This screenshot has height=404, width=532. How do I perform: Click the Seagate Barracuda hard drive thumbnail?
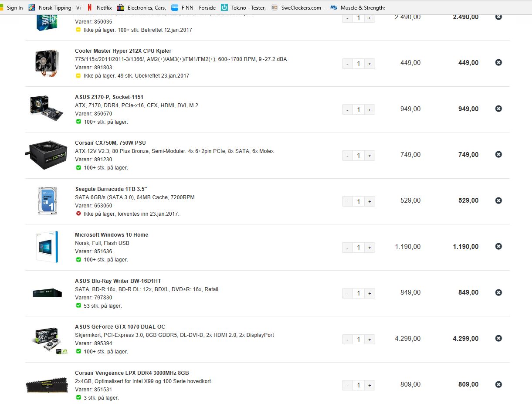[x=47, y=201]
